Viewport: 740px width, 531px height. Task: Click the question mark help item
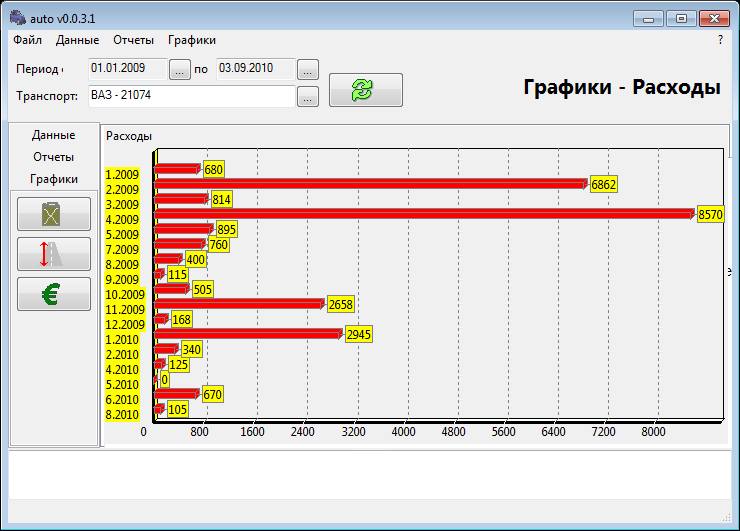pos(720,40)
